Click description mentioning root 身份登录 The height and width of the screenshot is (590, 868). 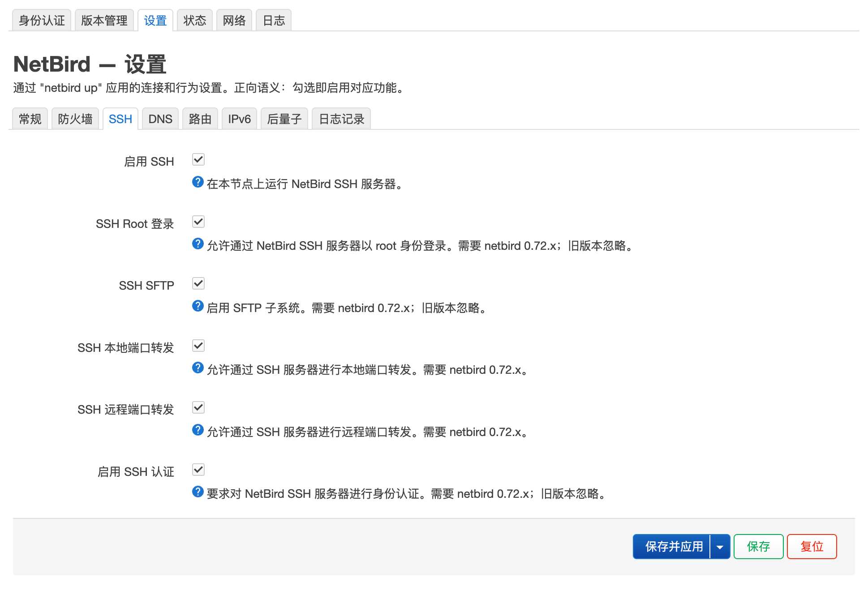click(421, 246)
